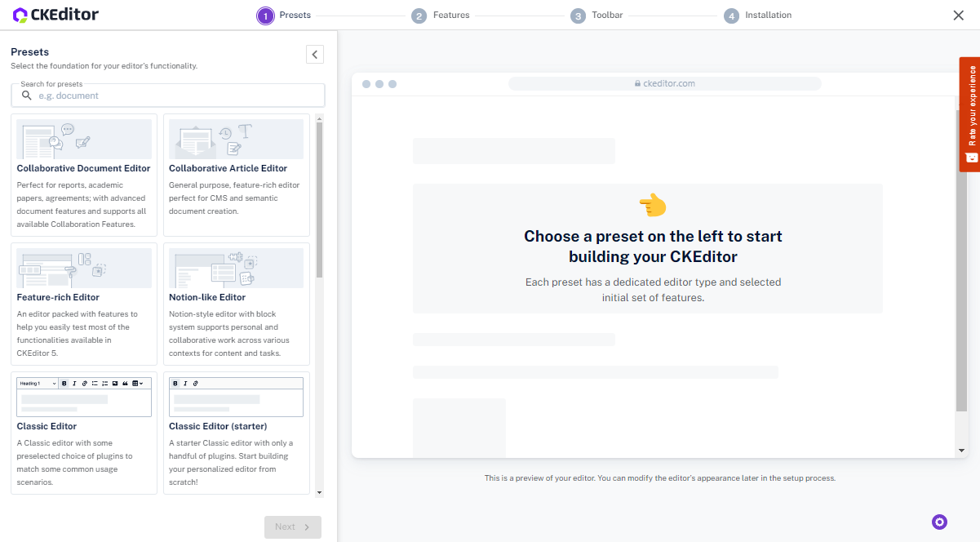Click the presets list scrollbar thumb
The height and width of the screenshot is (542, 980).
click(x=319, y=200)
